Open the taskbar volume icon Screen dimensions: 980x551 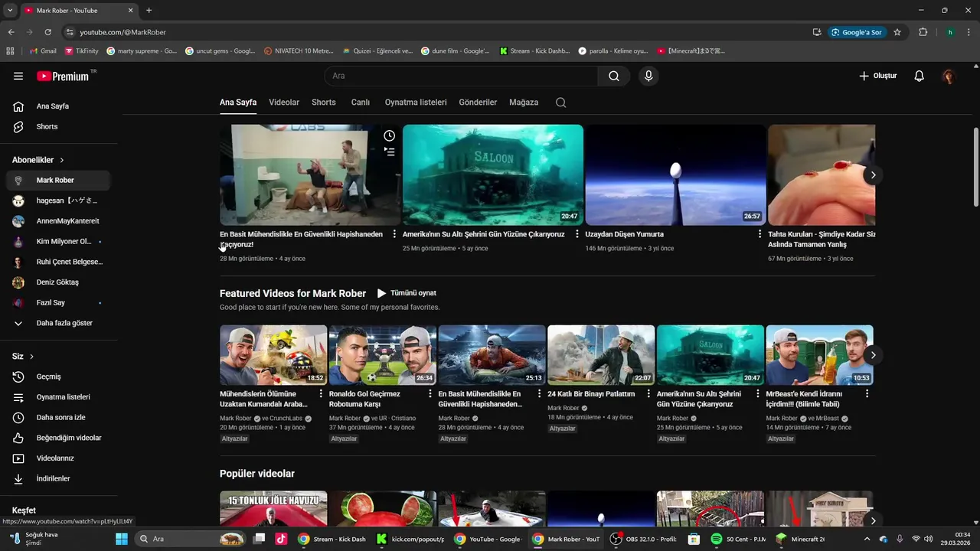click(x=928, y=539)
